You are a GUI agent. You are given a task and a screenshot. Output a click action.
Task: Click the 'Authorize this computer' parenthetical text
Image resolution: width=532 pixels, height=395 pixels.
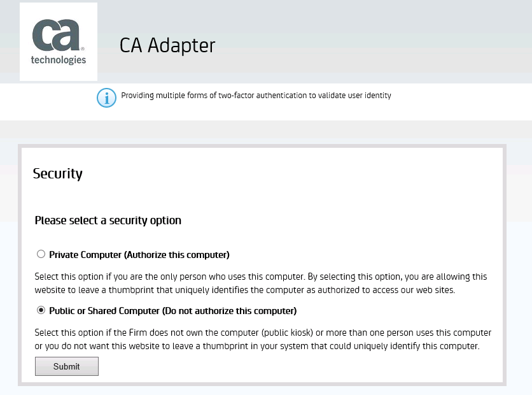point(177,255)
